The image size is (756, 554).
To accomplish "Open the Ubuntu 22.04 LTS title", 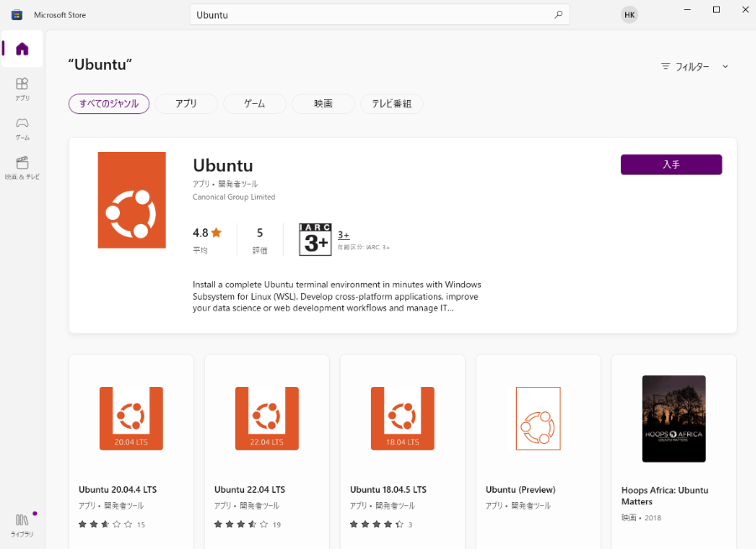I will coord(250,489).
